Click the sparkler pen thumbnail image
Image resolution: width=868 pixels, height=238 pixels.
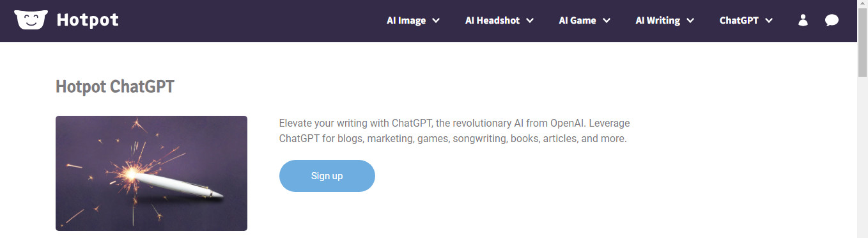click(x=151, y=173)
